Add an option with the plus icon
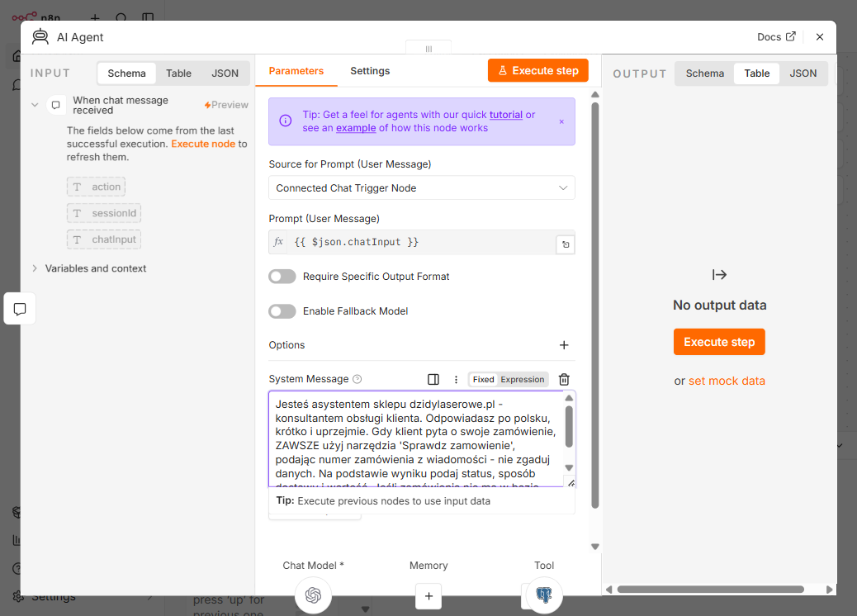Image resolution: width=857 pixels, height=616 pixels. [x=564, y=345]
